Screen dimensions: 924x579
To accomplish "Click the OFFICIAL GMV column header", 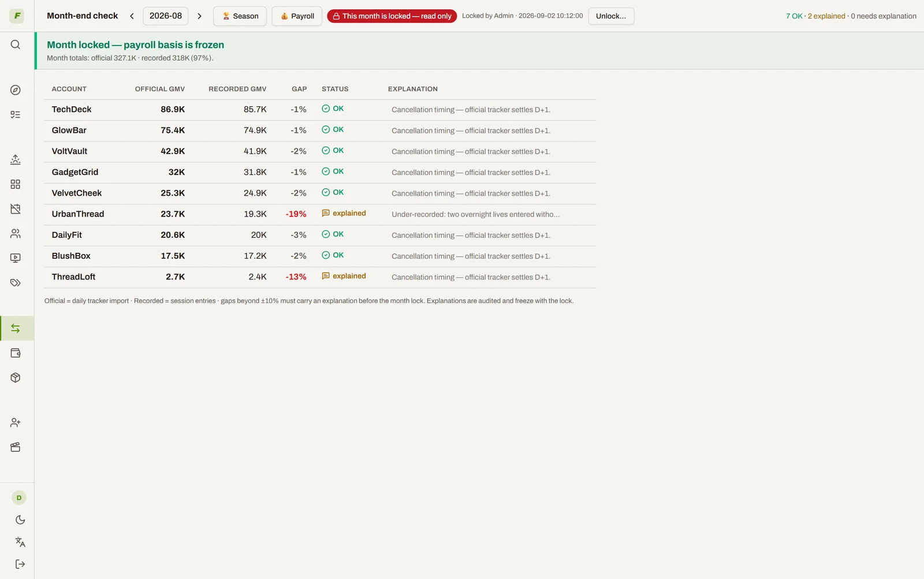I will click(x=160, y=89).
